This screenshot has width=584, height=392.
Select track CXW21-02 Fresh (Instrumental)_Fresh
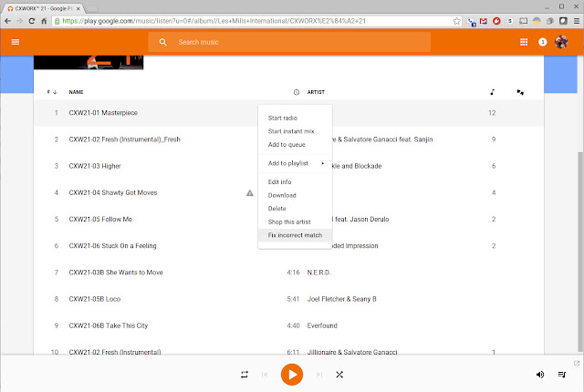(x=124, y=139)
